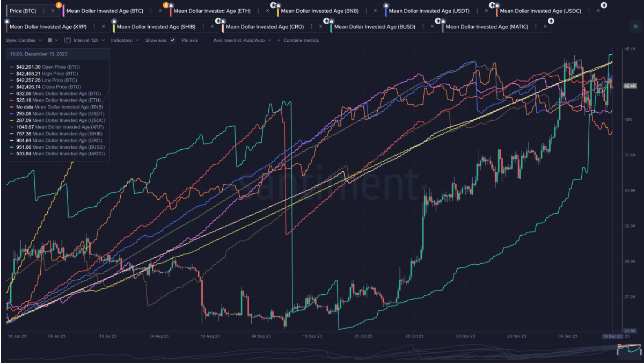This screenshot has width=644, height=363.
Task: Click the lock icon on the SHIB metric chip
Action: (114, 21)
